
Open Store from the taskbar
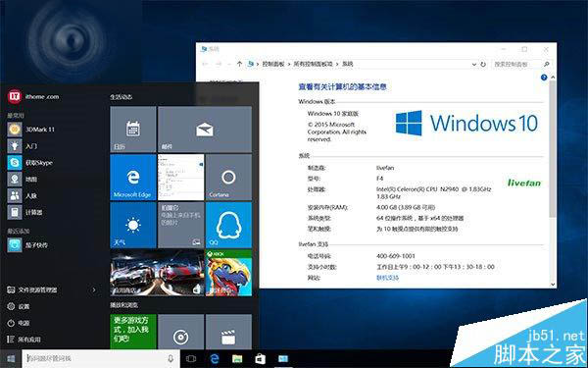point(261,358)
